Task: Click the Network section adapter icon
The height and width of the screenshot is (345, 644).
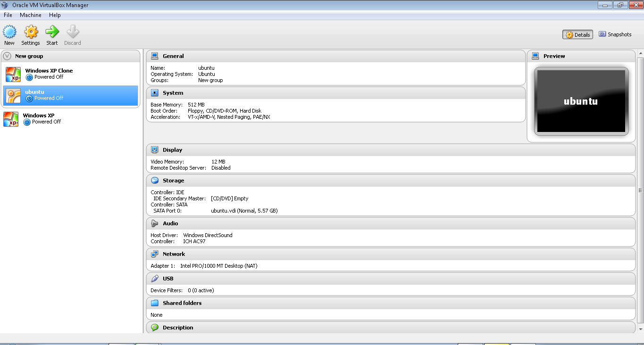Action: (154, 254)
